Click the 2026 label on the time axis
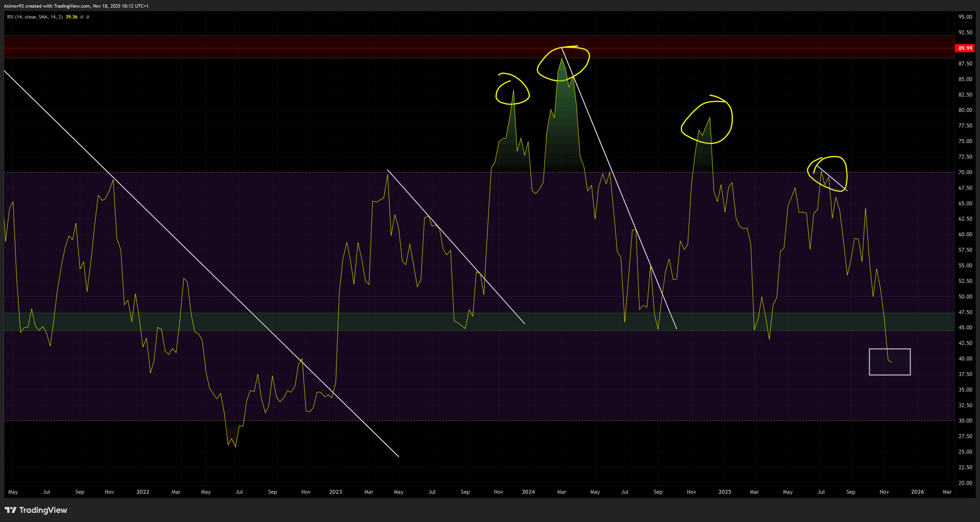This screenshot has height=522, width=980. [918, 492]
